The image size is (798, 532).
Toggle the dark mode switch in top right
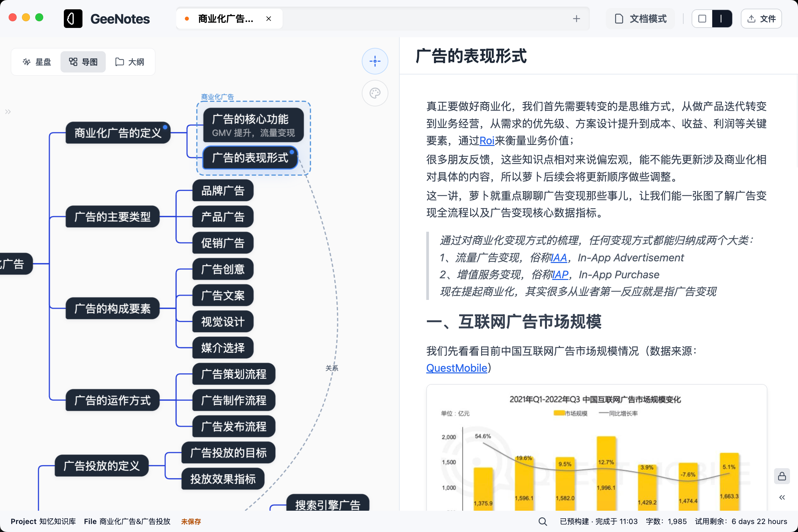[x=722, y=19]
